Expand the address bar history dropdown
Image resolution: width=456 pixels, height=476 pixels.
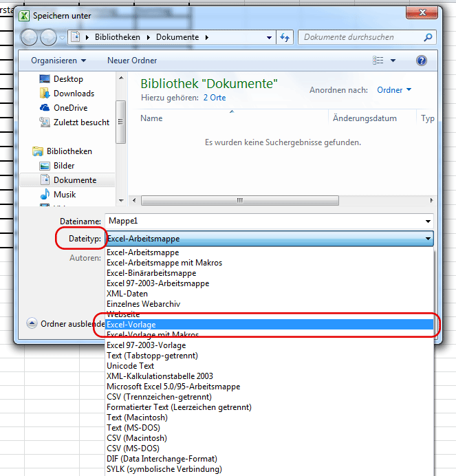tap(269, 38)
